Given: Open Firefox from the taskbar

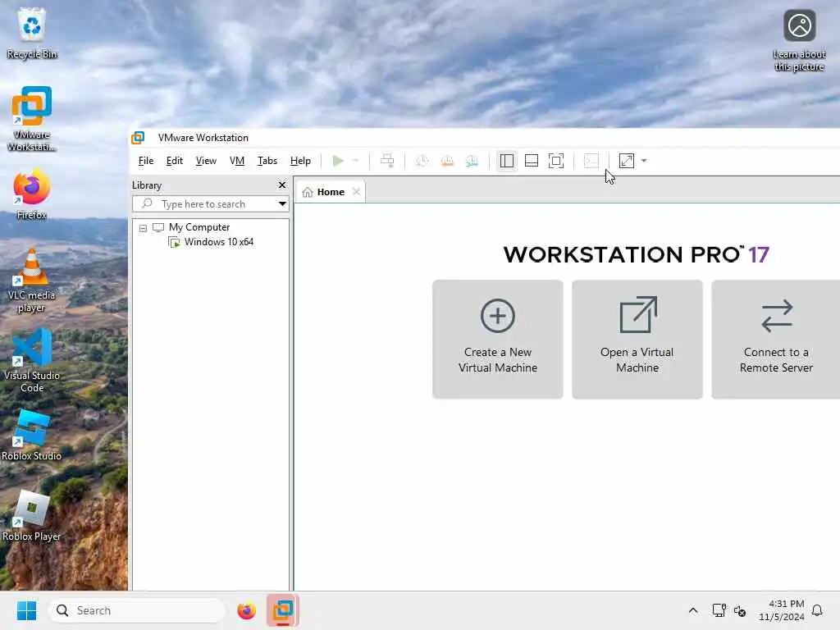Looking at the screenshot, I should click(246, 610).
